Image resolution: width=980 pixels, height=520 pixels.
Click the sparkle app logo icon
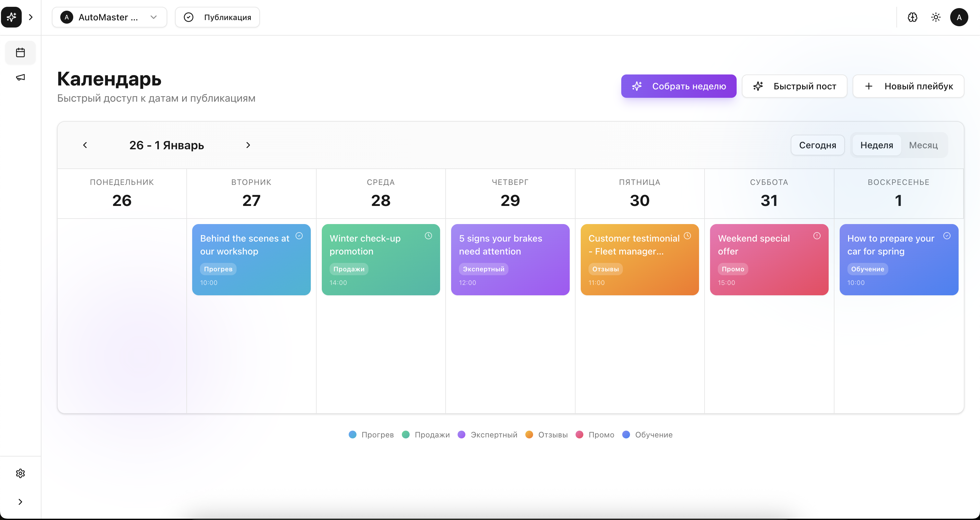pyautogui.click(x=11, y=17)
